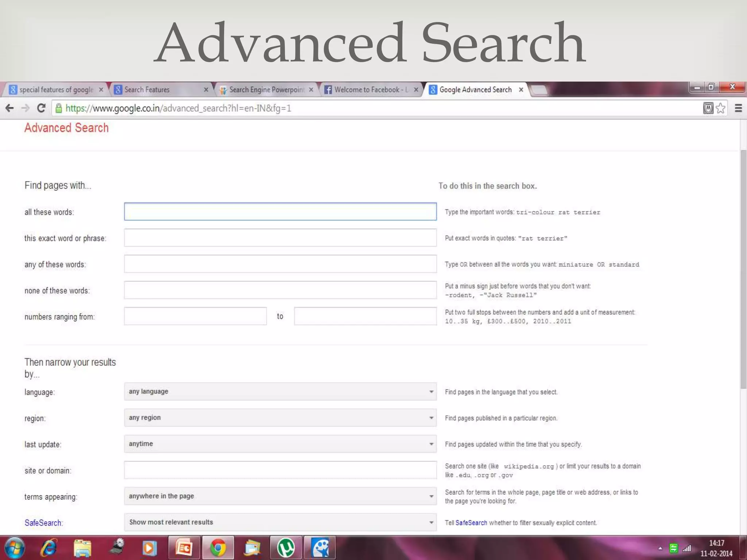Image resolution: width=747 pixels, height=560 pixels.
Task: Close the Search Features tab
Action: click(x=206, y=90)
